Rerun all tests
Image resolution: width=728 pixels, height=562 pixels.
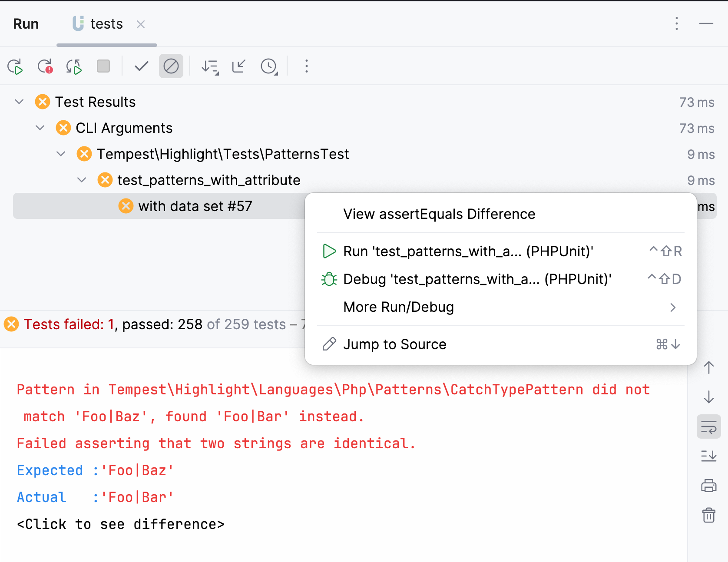click(x=15, y=66)
